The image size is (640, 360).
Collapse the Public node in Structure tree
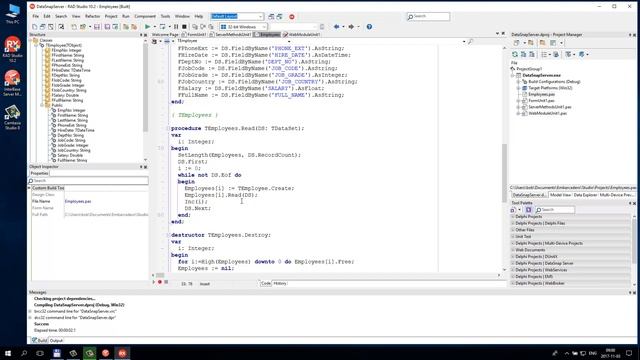(x=42, y=105)
